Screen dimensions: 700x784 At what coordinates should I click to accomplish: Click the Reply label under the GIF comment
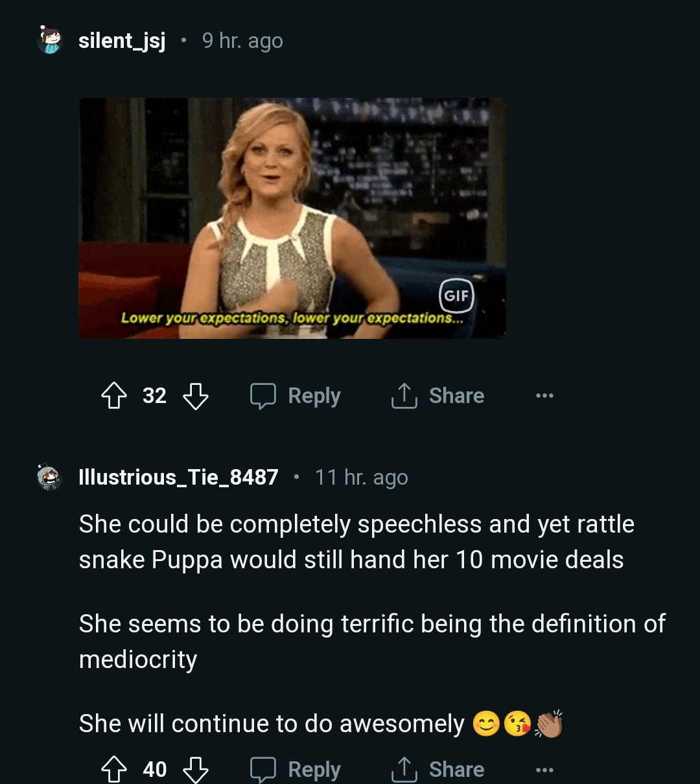coord(314,395)
